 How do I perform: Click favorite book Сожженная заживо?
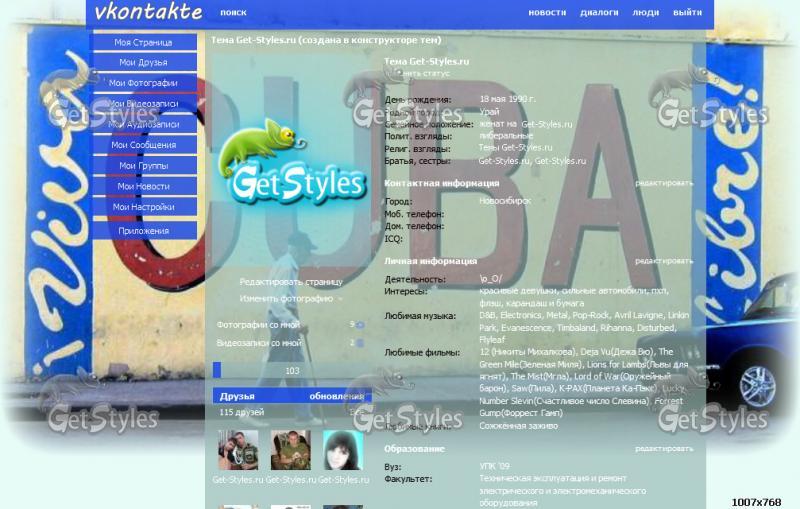coord(518,425)
